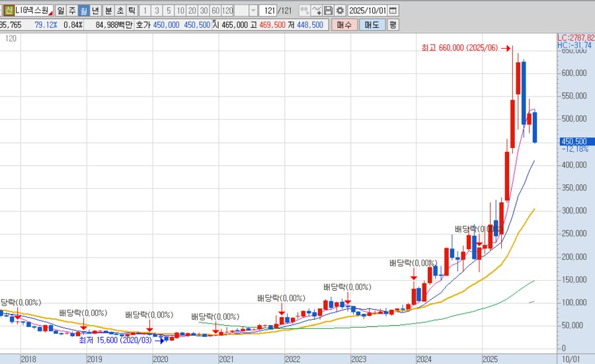The height and width of the screenshot is (364, 595).
Task: Expand the interval dropdown arrow
Action: point(253,11)
